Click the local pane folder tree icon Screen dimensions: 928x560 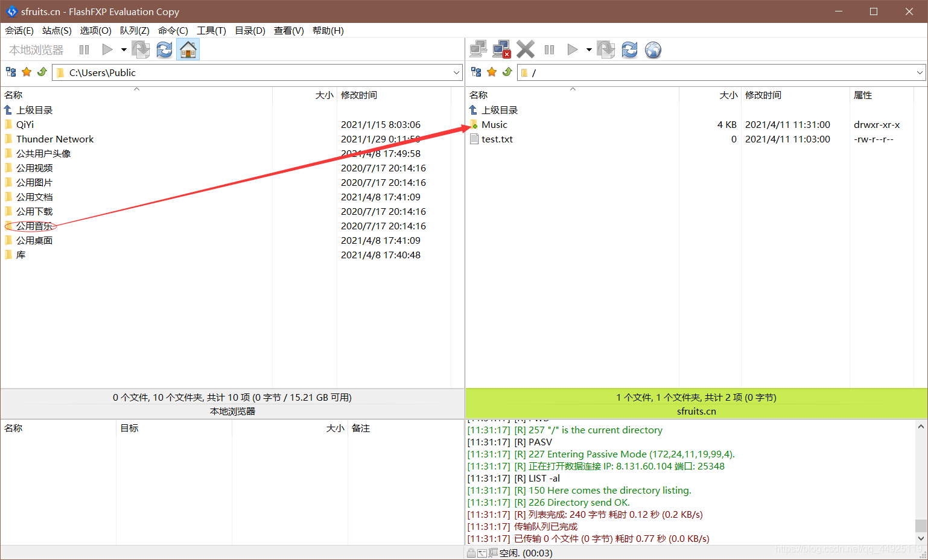[x=11, y=72]
